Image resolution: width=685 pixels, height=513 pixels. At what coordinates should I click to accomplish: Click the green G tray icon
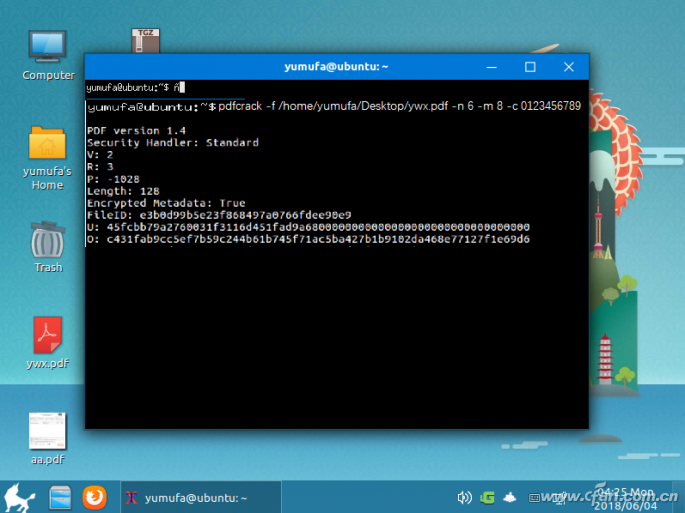487,497
